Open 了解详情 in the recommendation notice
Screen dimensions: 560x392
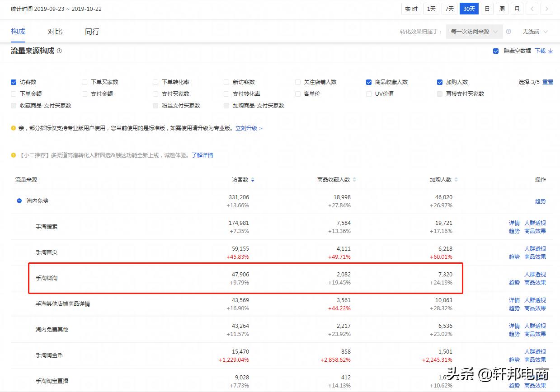point(202,155)
